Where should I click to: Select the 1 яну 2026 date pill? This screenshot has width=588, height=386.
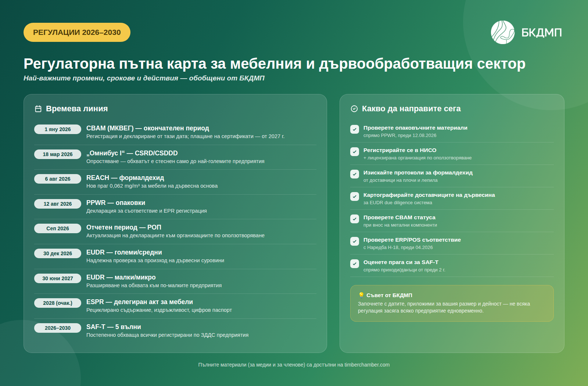58,129
